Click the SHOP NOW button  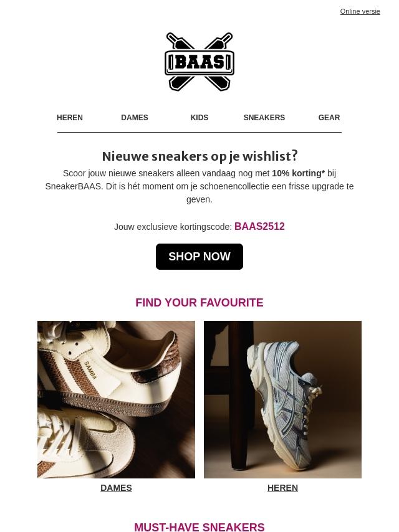pos(199,257)
